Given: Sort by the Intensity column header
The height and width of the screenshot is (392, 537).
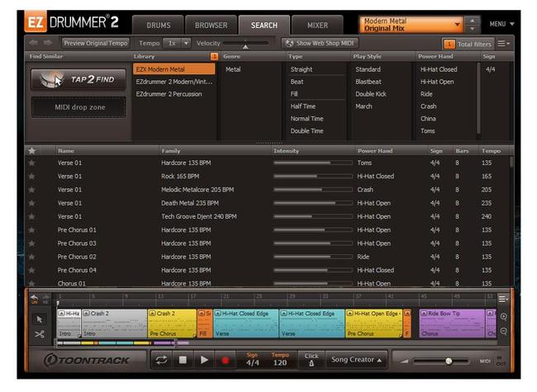Looking at the screenshot, I should (x=287, y=150).
